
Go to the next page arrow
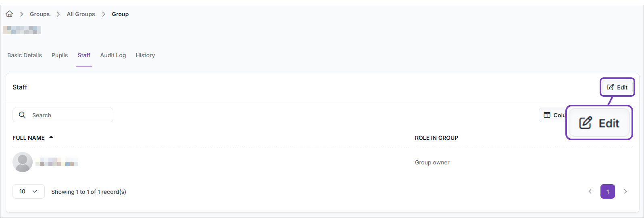pyautogui.click(x=625, y=191)
